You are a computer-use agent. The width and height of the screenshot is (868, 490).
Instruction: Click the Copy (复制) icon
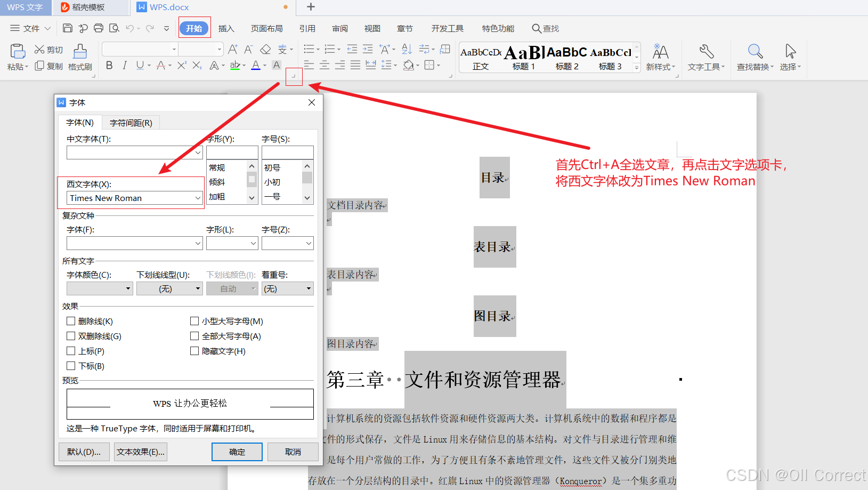click(39, 66)
